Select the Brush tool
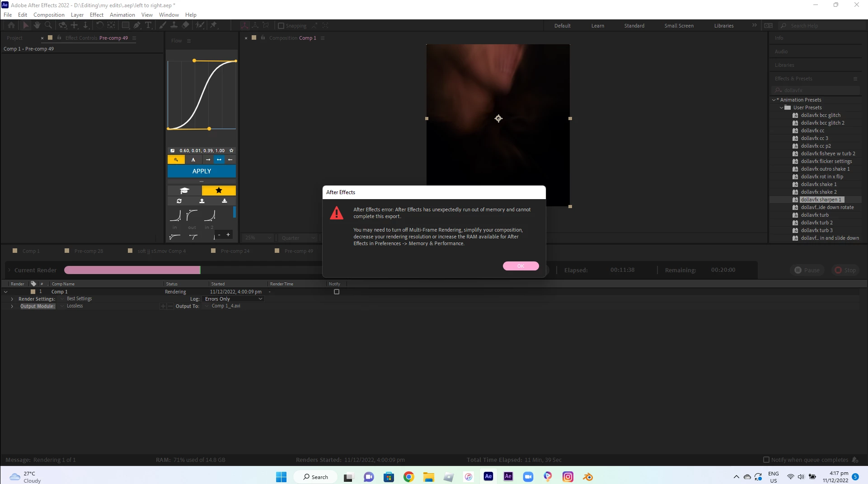This screenshot has height=484, width=868. pyautogui.click(x=163, y=26)
